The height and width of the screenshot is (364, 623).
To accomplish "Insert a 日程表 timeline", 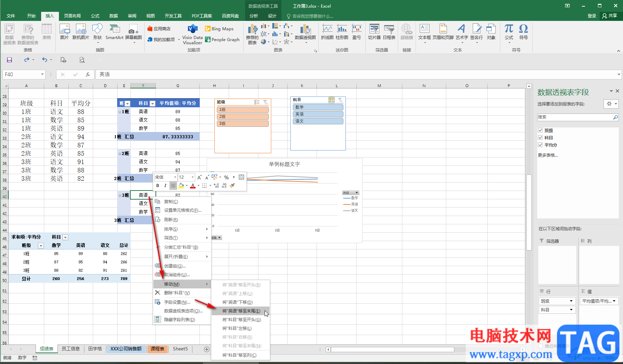I will coord(389,32).
